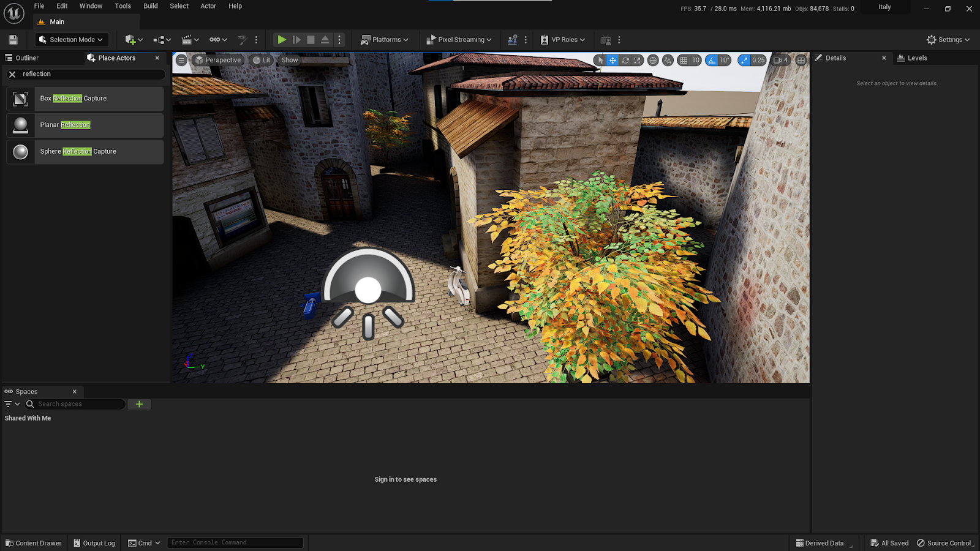Save the current level with the disk icon

coord(13,40)
